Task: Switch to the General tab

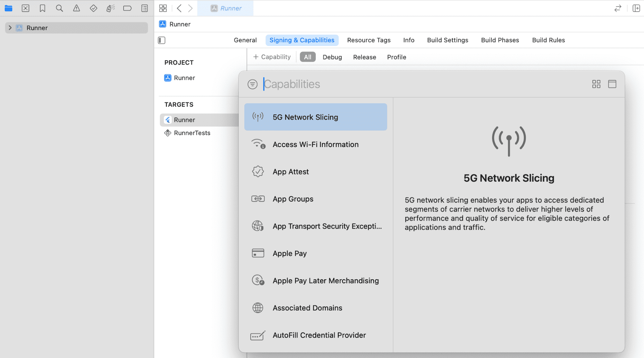Action: pos(245,40)
